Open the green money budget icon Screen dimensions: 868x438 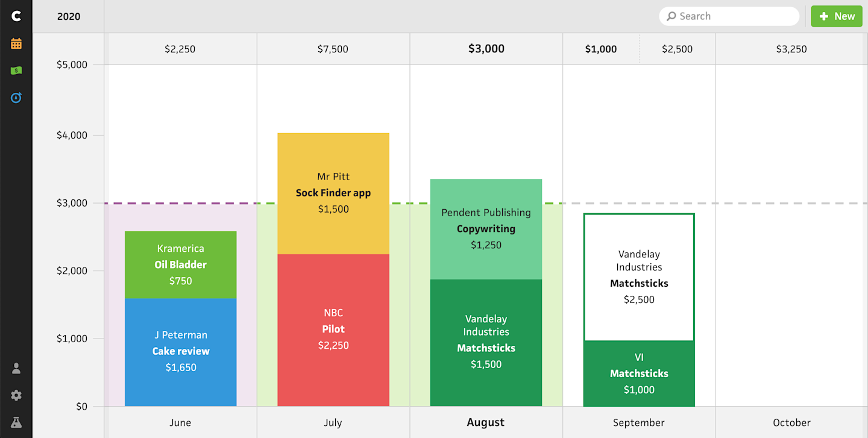16,70
